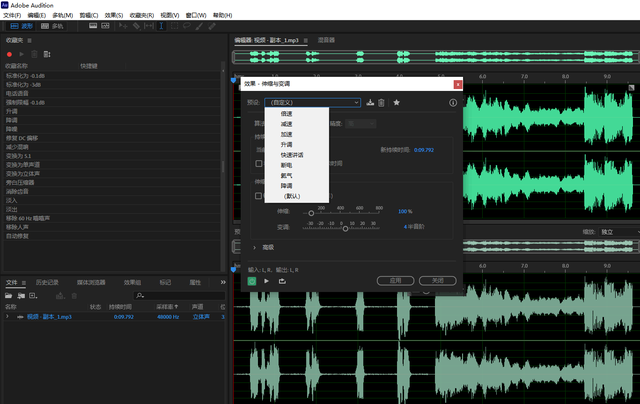Choose the 倍速 preset from the list

[x=297, y=114]
